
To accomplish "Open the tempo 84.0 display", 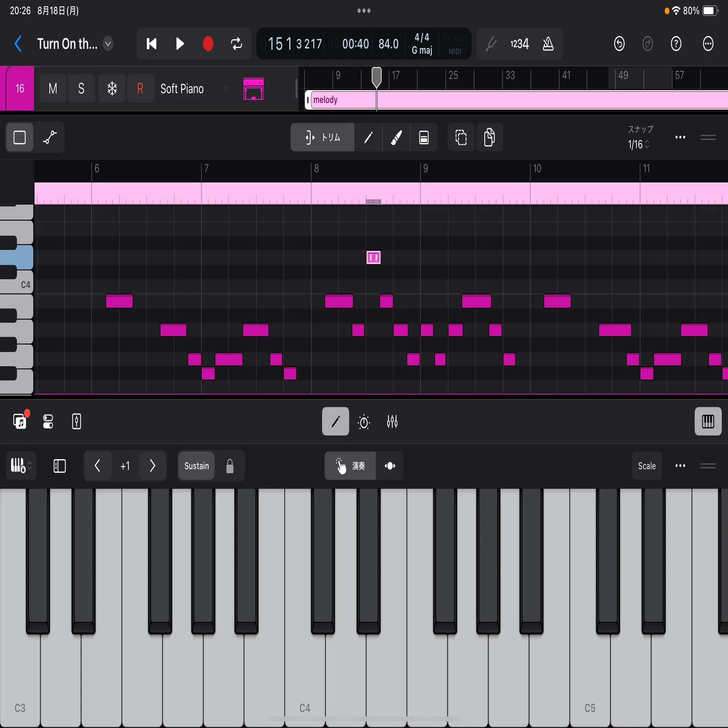I will [388, 44].
